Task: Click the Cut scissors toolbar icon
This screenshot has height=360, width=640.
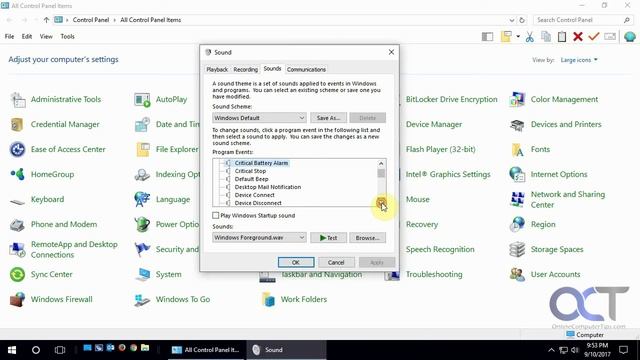Action: (x=530, y=37)
